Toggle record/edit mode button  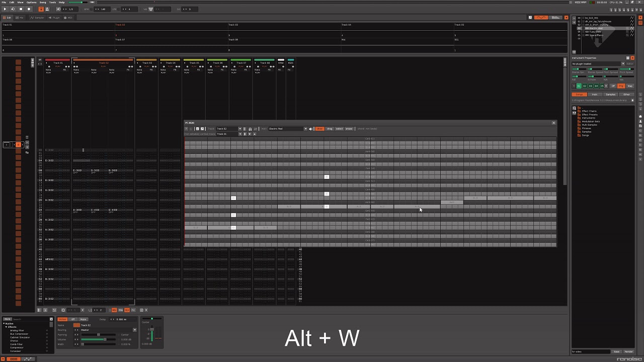point(29,9)
